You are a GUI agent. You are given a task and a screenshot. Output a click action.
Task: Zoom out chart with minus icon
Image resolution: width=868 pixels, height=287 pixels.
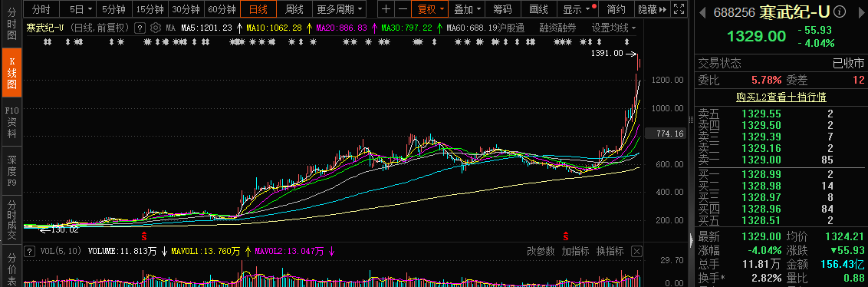pos(403,9)
